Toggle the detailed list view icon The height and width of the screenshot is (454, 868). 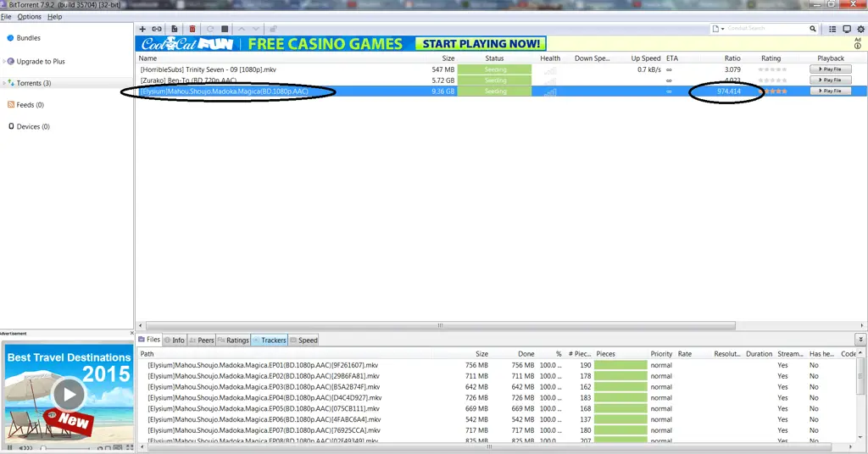coord(832,29)
